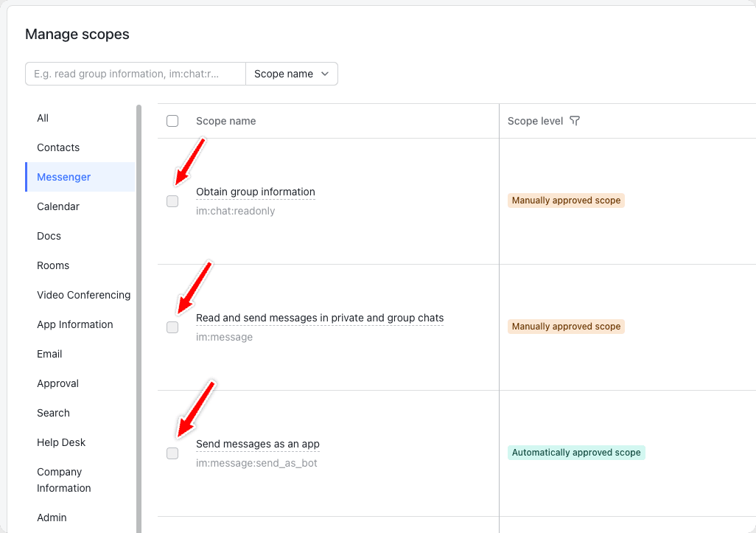
Task: Click the Automatically approved scope tag
Action: [576, 453]
